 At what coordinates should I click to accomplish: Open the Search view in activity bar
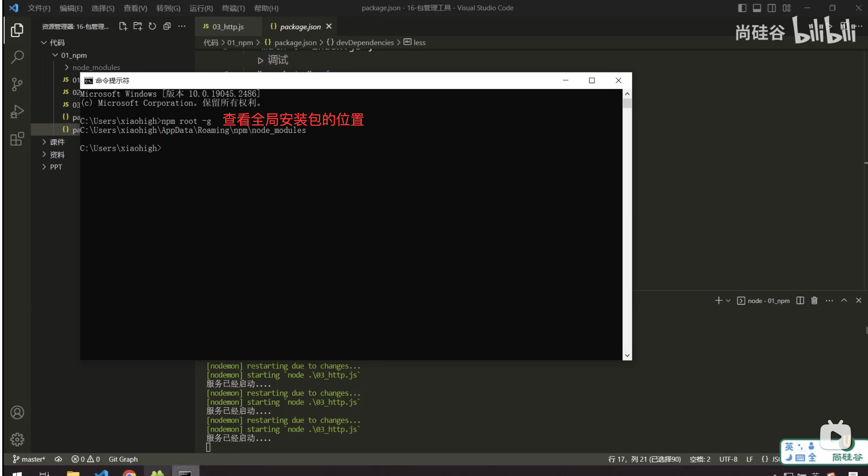17,57
